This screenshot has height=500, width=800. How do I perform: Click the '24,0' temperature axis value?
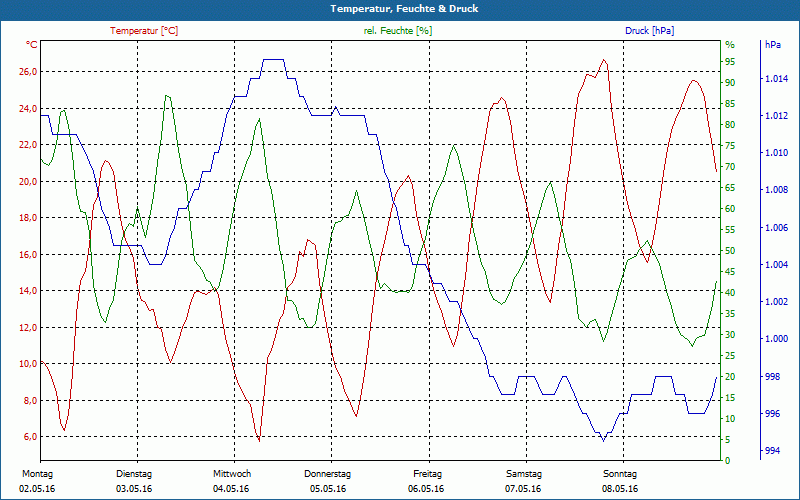click(28, 108)
